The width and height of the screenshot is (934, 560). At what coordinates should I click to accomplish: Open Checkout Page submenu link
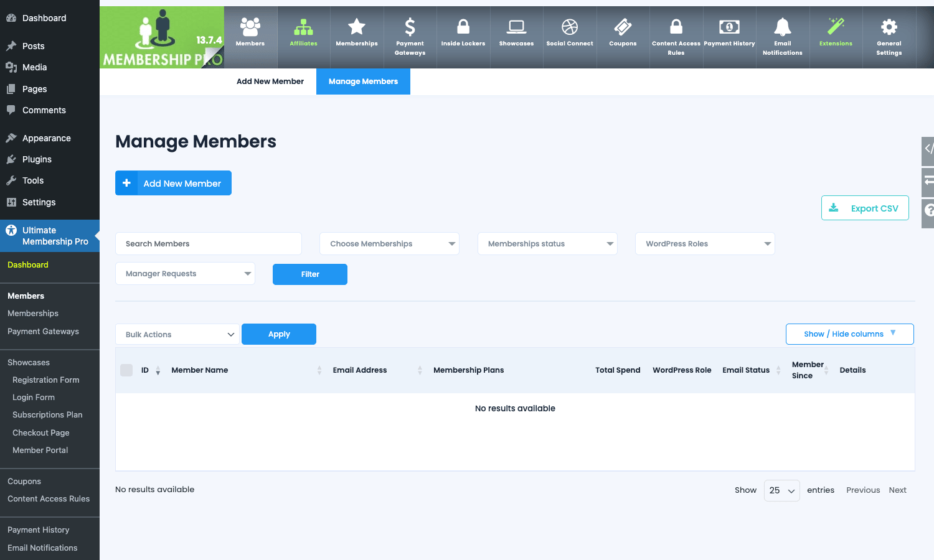(x=41, y=433)
